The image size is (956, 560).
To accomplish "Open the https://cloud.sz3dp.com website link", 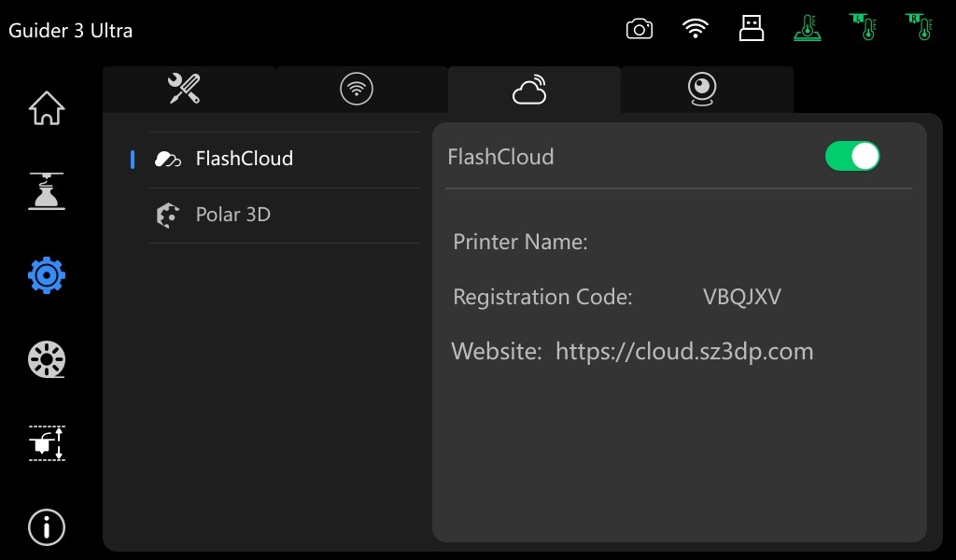I will coord(684,352).
